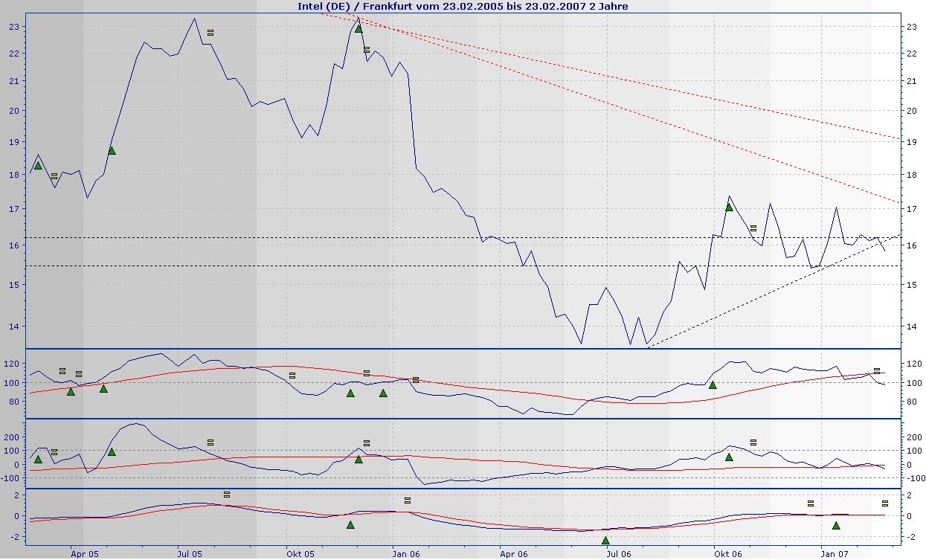Select the 'Jul 05' date label
The image size is (926, 560).
pyautogui.click(x=190, y=553)
